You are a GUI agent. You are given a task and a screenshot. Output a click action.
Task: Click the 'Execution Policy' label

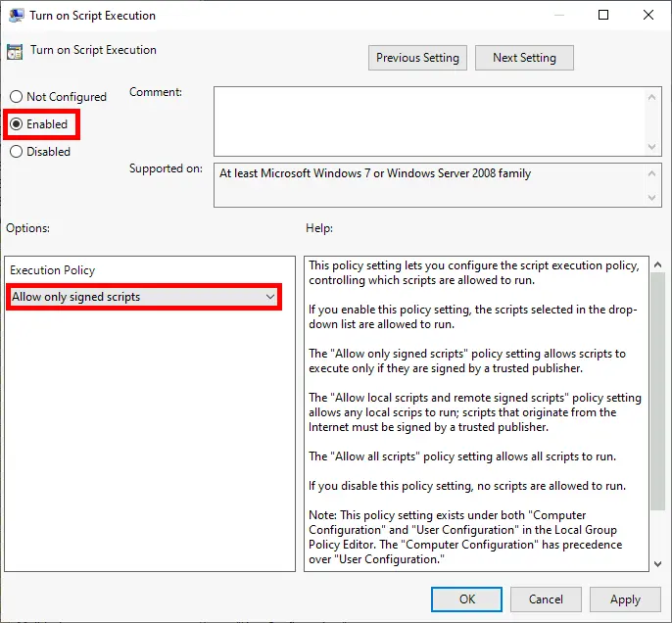point(52,270)
